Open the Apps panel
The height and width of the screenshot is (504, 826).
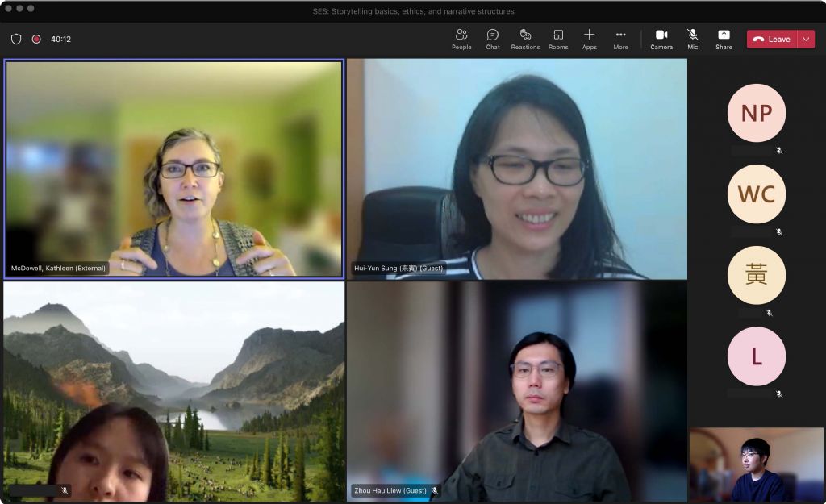[x=590, y=40]
